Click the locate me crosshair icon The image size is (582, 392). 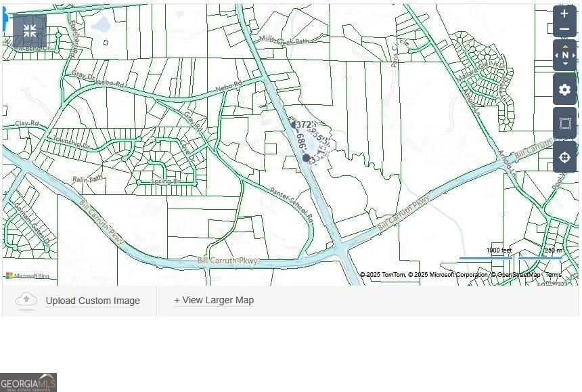pos(564,157)
